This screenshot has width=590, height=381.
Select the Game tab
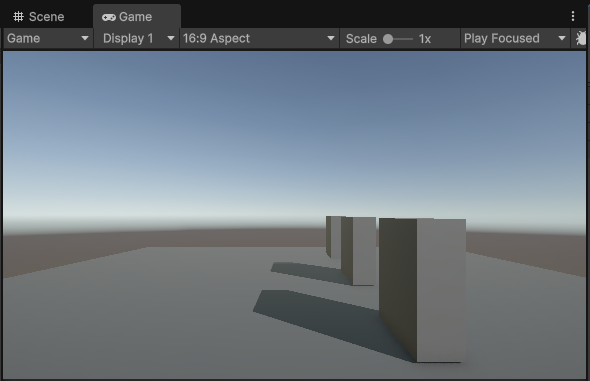click(137, 17)
